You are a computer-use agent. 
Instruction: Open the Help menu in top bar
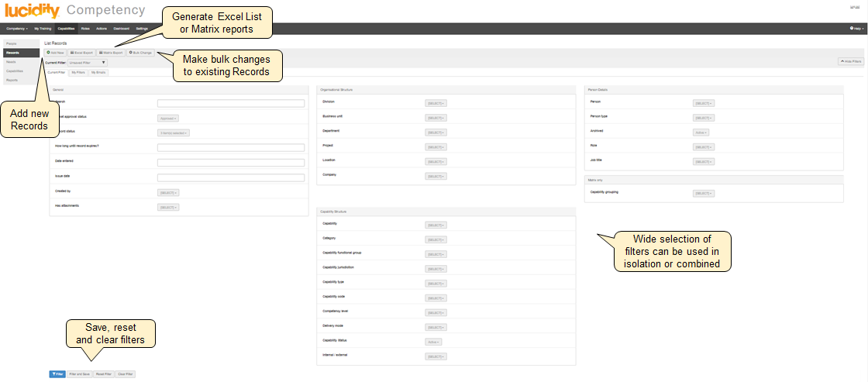(856, 28)
